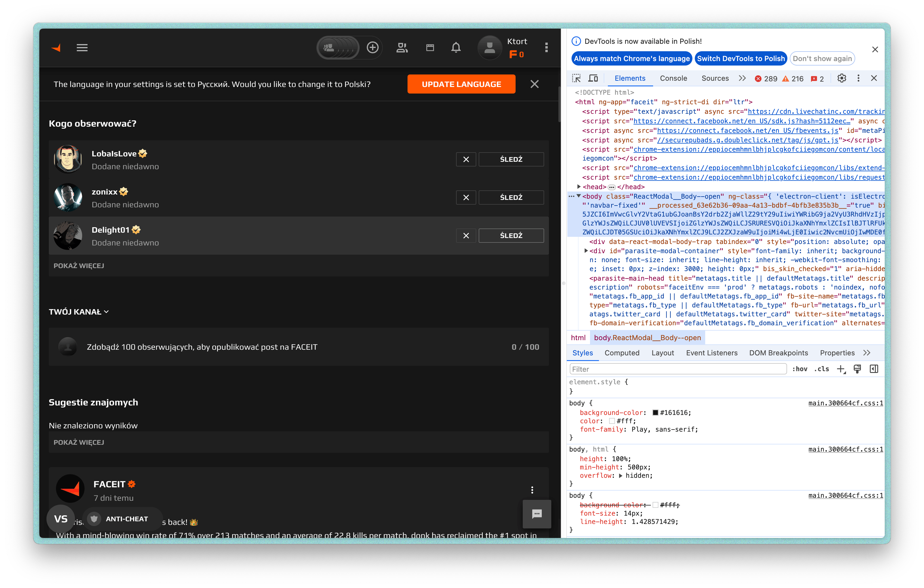Expand the head element node

579,187
